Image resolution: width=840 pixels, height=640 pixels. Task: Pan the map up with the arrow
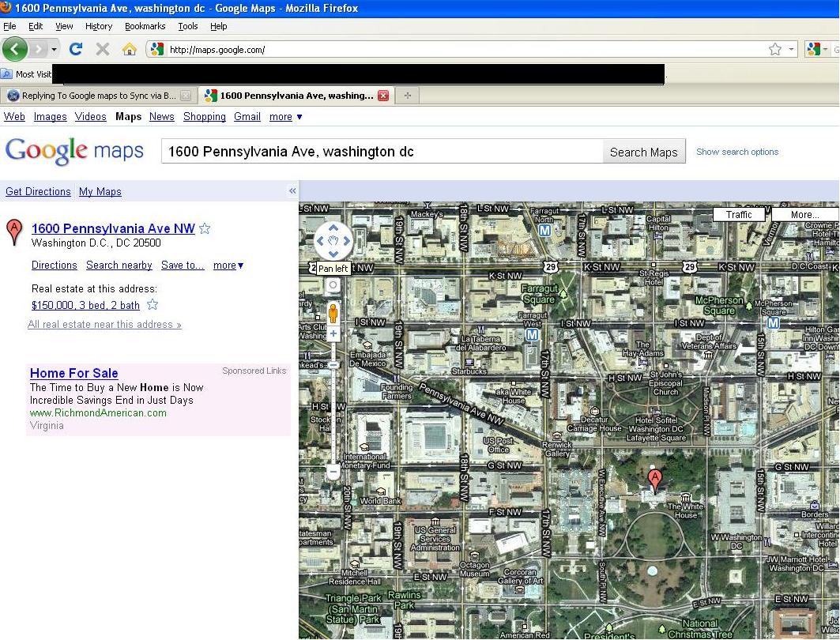(x=333, y=228)
